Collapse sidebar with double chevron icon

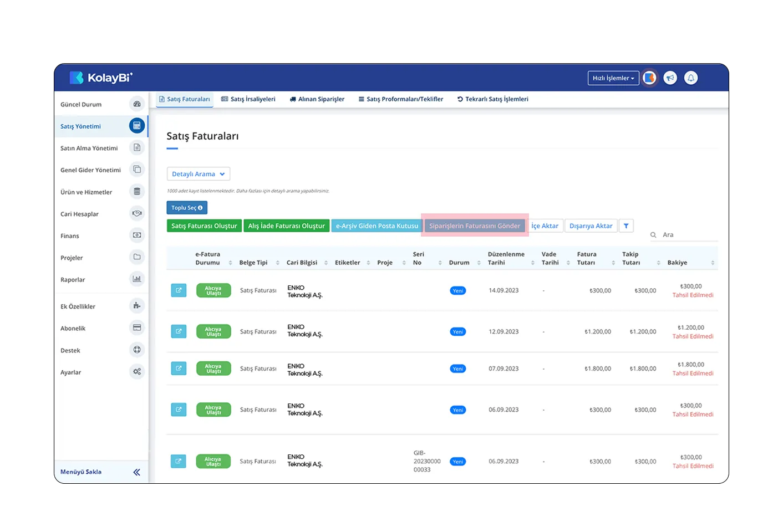136,472
